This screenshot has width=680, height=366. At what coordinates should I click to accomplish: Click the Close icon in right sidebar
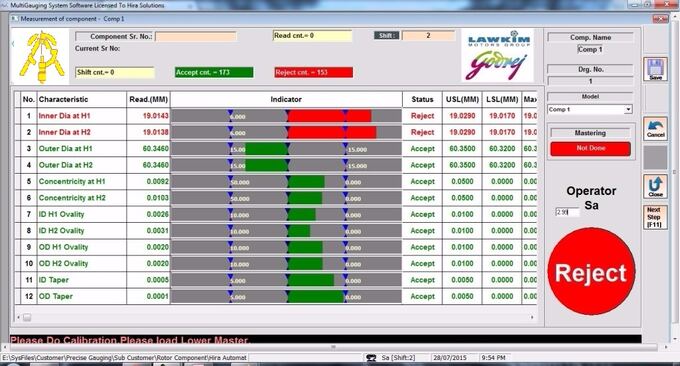tap(655, 186)
